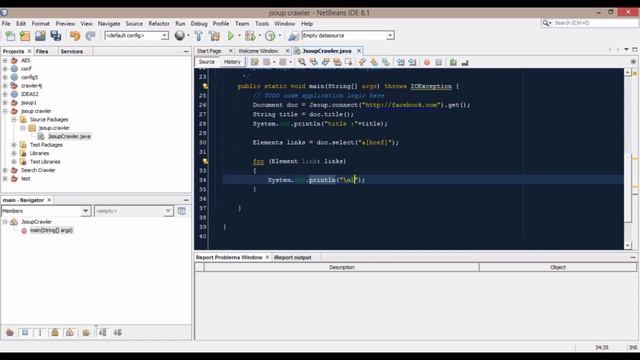640x360 pixels.
Task: Click the New Project toolbar icon
Action: click(25, 36)
